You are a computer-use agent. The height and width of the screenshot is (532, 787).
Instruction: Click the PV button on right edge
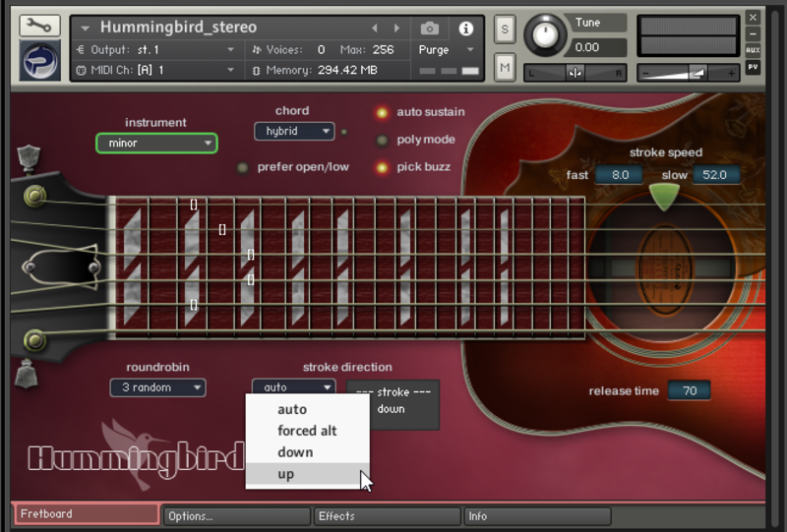(x=753, y=67)
